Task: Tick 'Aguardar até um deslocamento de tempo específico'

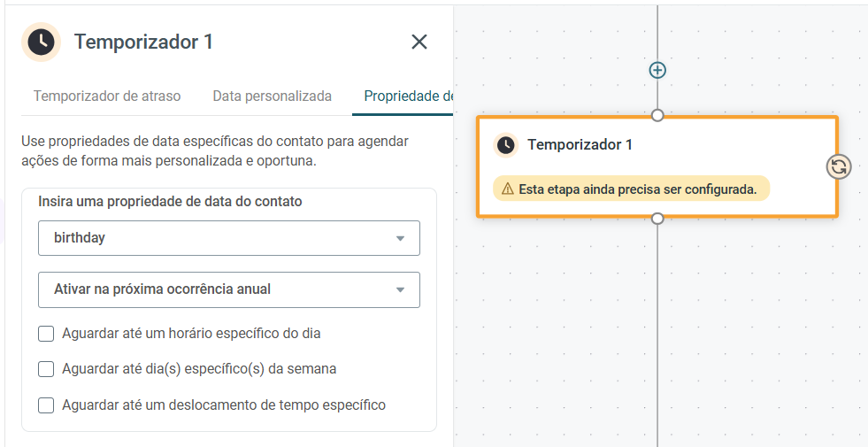Action: point(46,405)
